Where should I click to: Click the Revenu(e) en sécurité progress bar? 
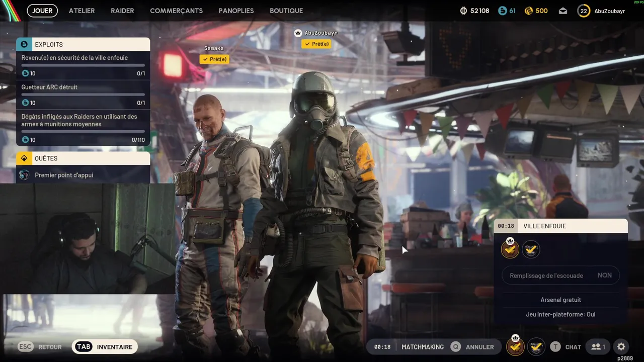click(x=83, y=65)
